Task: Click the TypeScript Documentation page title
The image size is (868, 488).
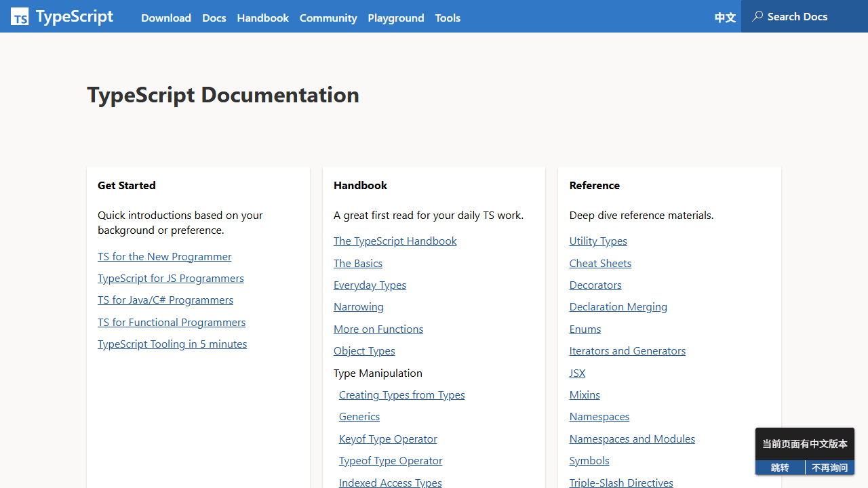Action: [223, 94]
